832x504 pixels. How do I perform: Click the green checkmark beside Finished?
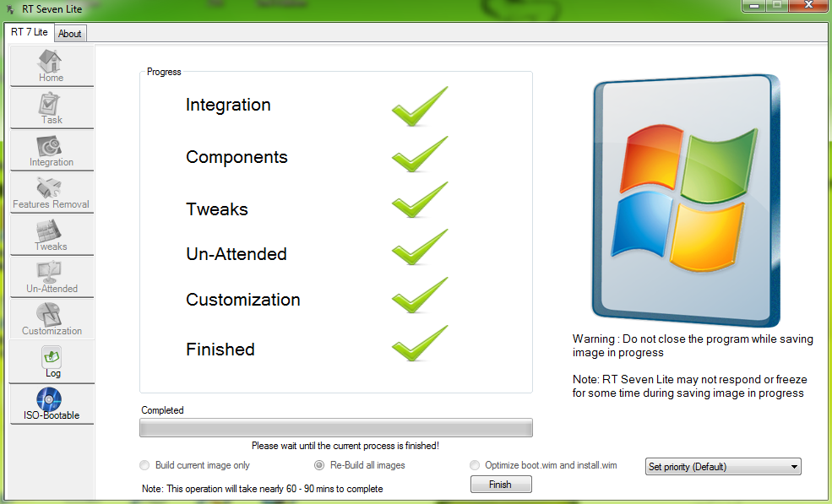click(x=420, y=344)
